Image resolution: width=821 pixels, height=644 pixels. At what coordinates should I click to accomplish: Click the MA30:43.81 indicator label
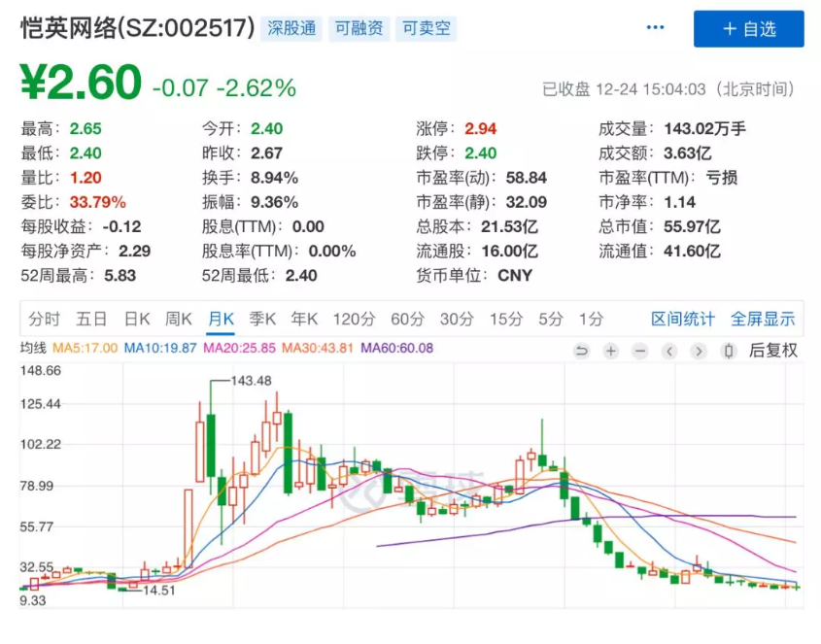(318, 348)
